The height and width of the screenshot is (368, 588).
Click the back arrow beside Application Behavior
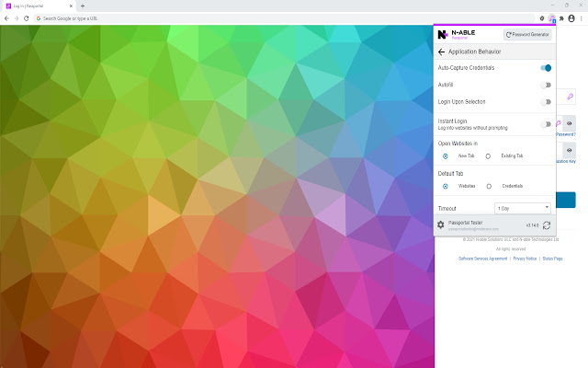[442, 52]
